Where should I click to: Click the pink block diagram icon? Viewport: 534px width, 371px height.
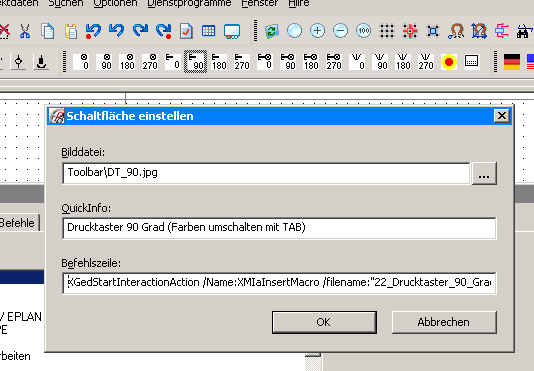(502, 31)
